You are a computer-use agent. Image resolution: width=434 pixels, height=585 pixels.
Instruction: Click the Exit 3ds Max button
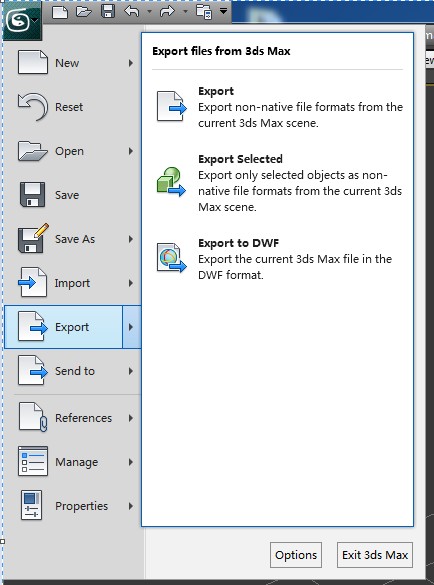(375, 555)
